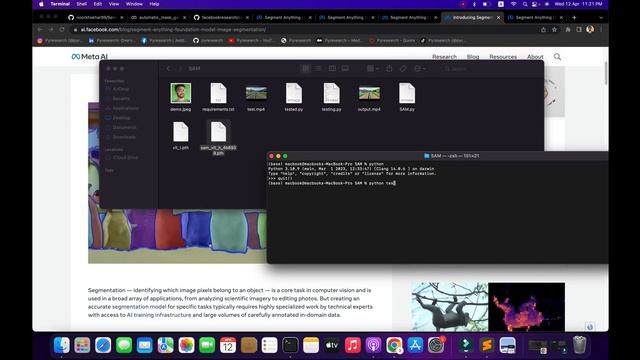Open Trash from the Dock
The width and height of the screenshot is (640, 360).
(x=579, y=346)
